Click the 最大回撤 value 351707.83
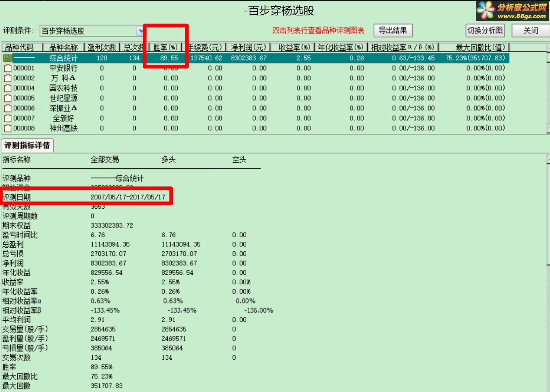 (107, 386)
